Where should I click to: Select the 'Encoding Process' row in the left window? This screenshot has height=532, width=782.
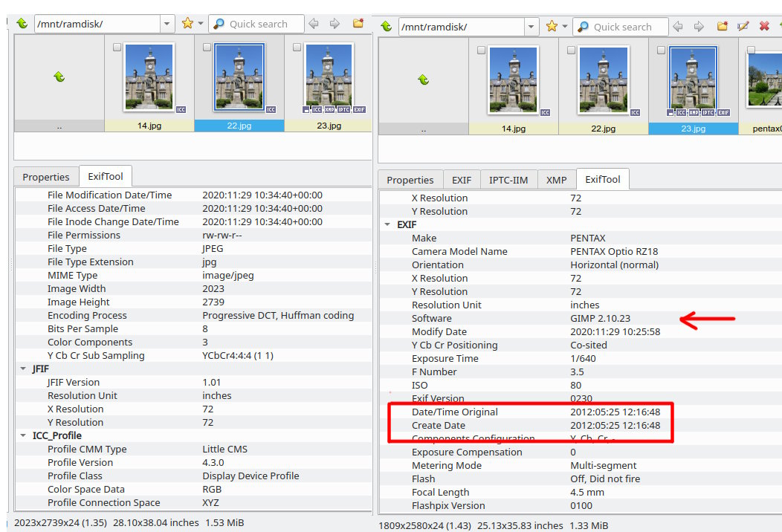(193, 315)
